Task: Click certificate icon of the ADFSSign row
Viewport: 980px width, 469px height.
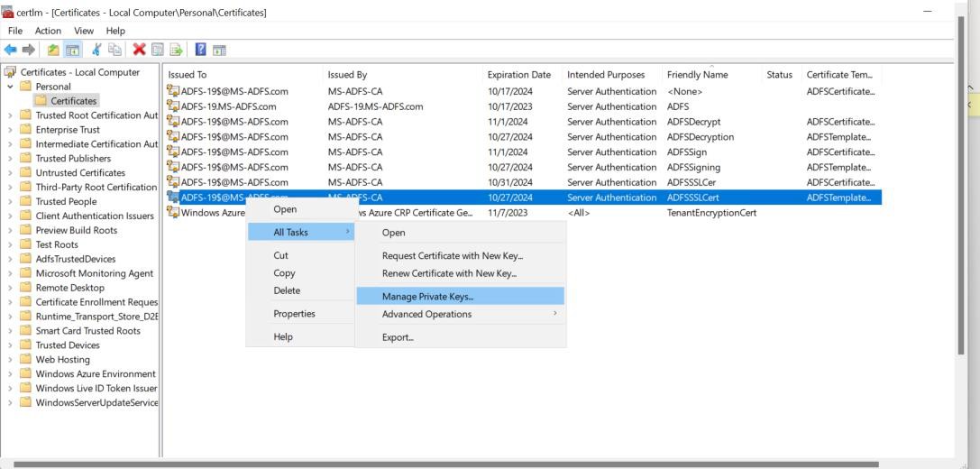Action: (x=173, y=152)
